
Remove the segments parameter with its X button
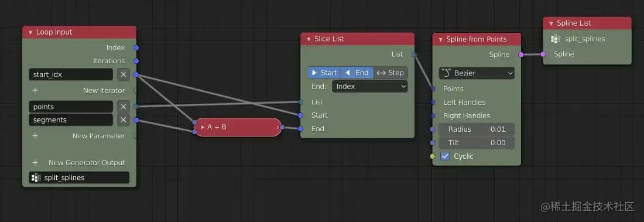(123, 120)
